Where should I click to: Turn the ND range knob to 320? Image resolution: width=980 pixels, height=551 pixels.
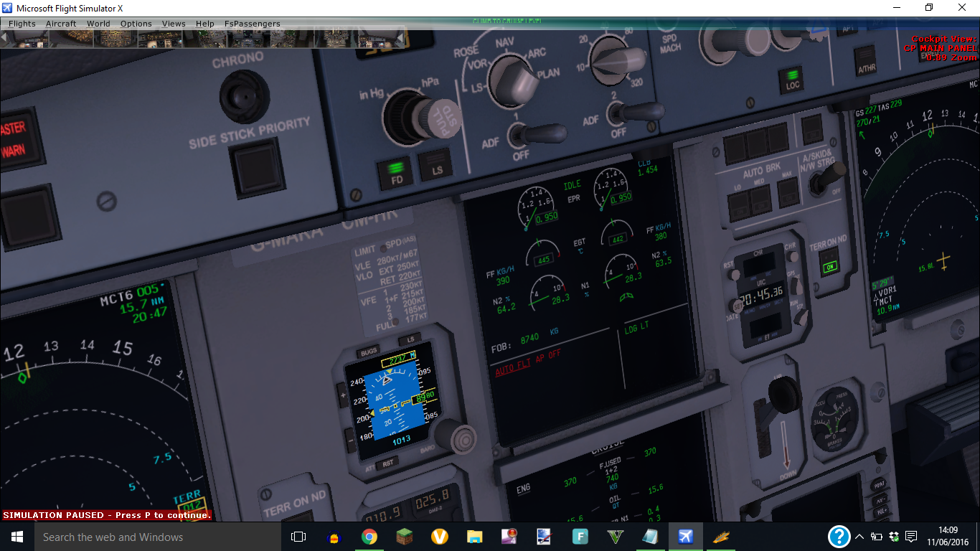coord(611,61)
